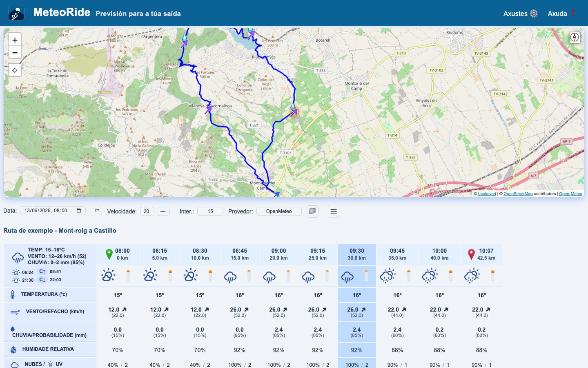Reset map compass orientation

click(x=575, y=38)
